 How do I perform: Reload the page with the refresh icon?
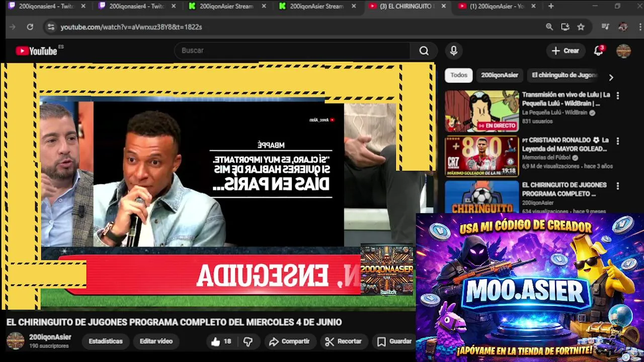point(30,27)
